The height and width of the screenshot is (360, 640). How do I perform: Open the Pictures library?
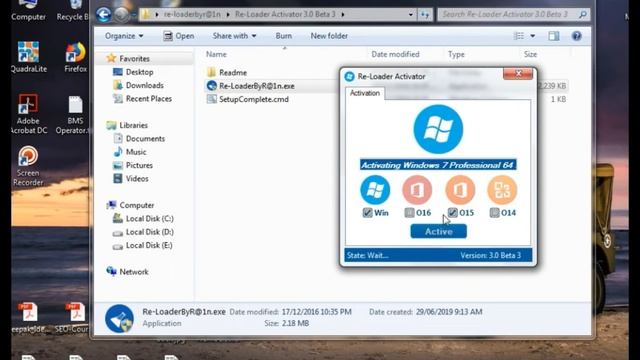(x=133, y=165)
